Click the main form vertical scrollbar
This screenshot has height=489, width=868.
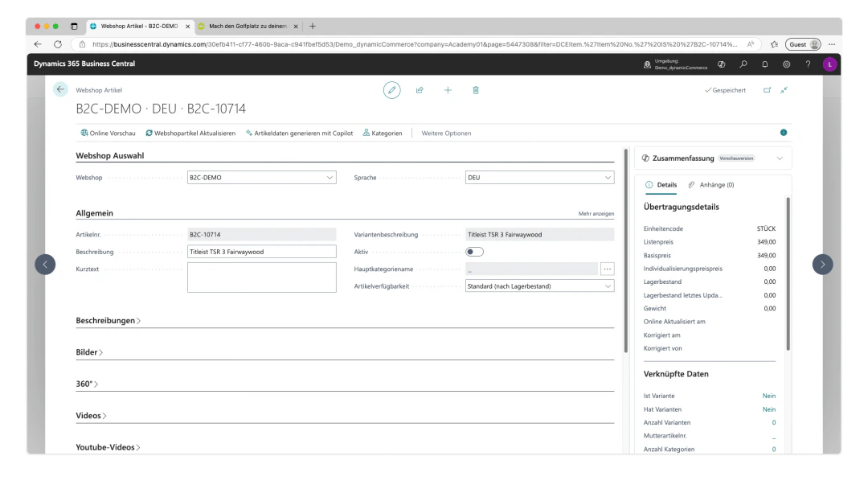click(x=626, y=250)
